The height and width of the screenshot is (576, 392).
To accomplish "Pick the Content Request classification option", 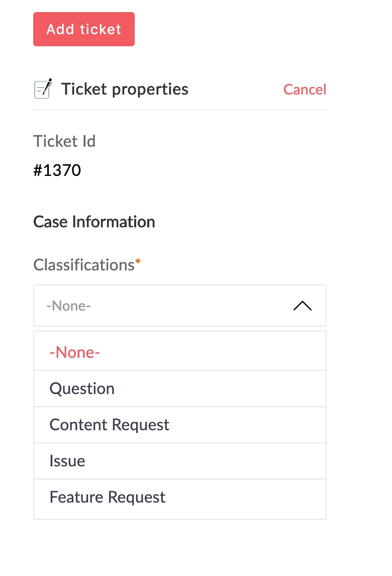I will pyautogui.click(x=109, y=425).
